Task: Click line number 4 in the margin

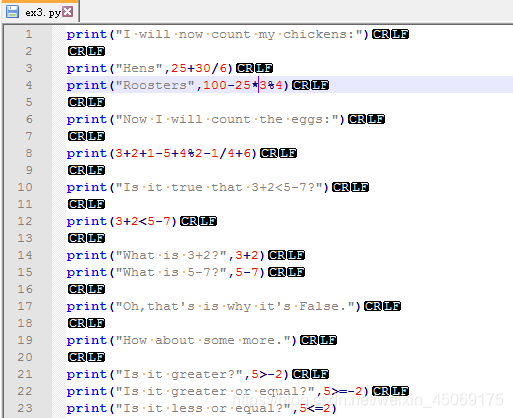Action: [29, 85]
